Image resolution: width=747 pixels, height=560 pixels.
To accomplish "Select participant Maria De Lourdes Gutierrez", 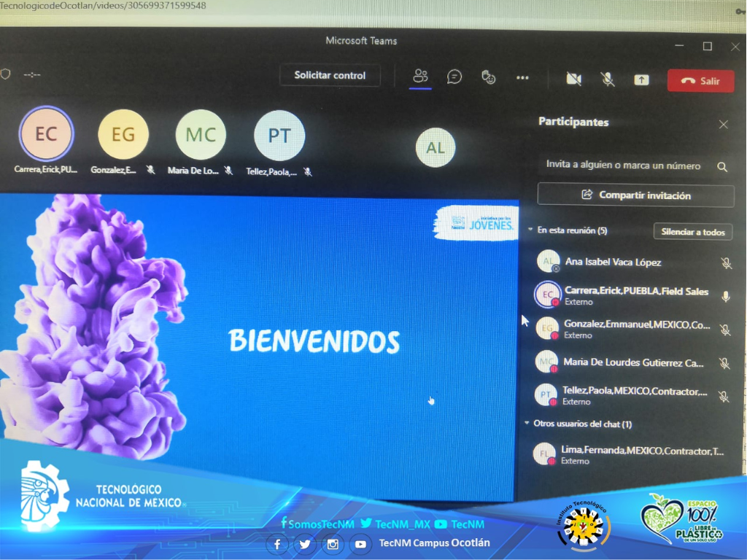I will point(634,362).
